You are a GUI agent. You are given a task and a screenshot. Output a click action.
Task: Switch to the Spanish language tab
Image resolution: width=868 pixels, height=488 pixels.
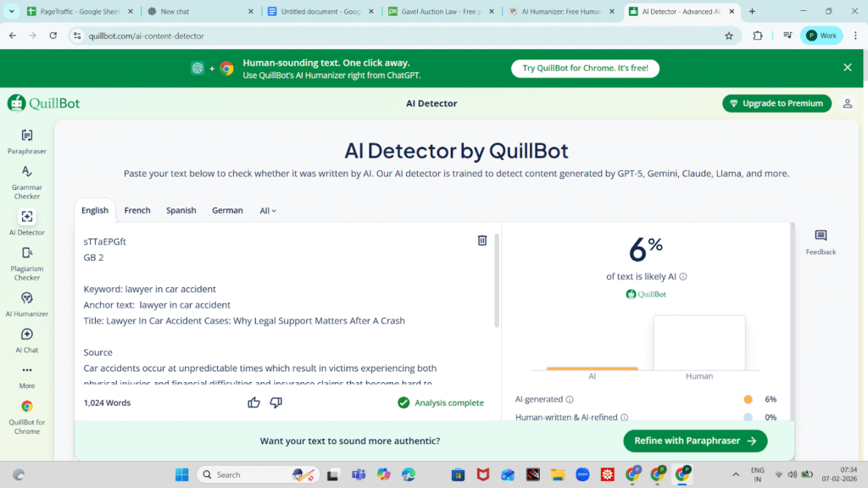[x=181, y=210]
